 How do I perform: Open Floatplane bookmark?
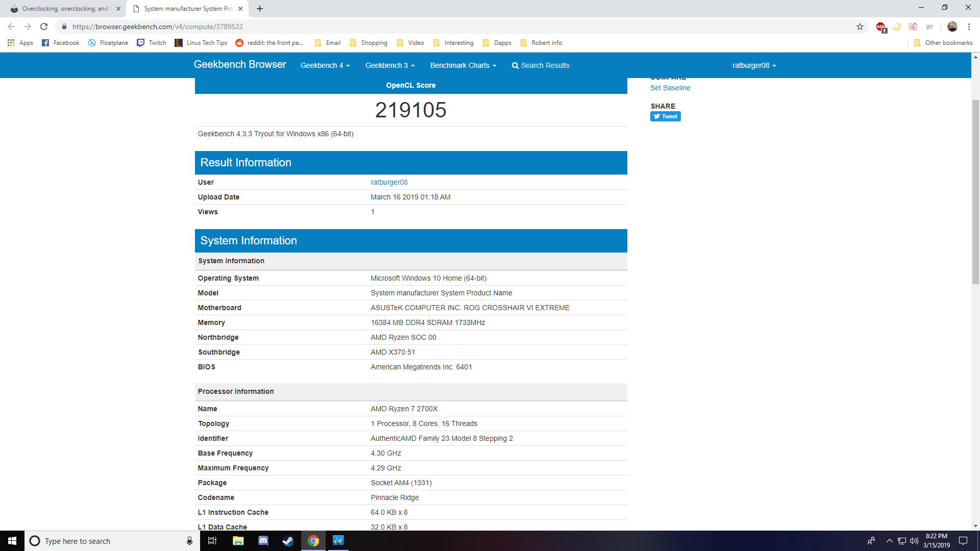(108, 43)
